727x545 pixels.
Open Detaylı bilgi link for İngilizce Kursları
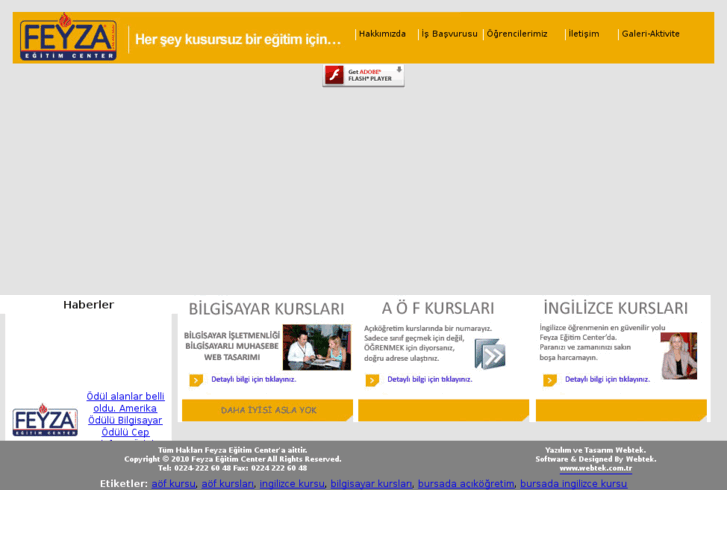pos(607,379)
